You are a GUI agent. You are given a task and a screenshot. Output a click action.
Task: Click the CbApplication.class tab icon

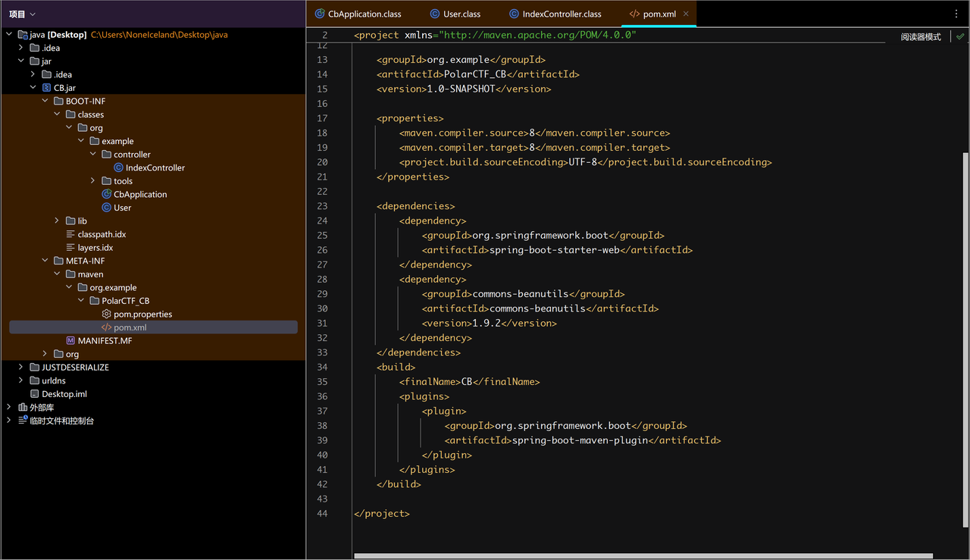tap(319, 14)
